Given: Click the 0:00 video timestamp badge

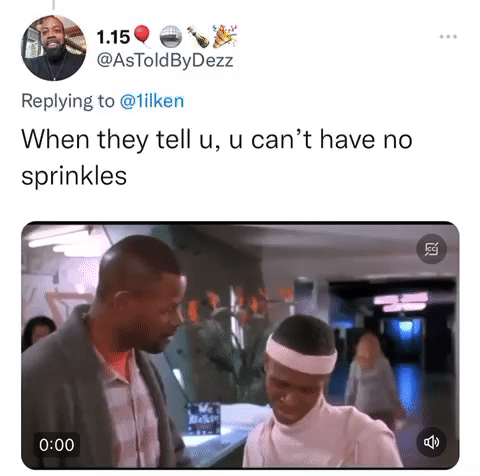Looking at the screenshot, I should click(x=57, y=445).
